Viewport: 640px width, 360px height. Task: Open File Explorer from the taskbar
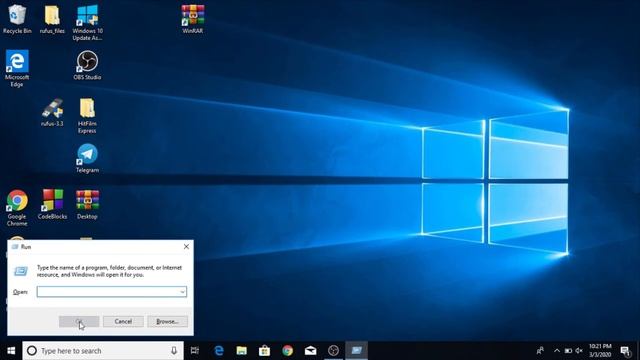242,351
